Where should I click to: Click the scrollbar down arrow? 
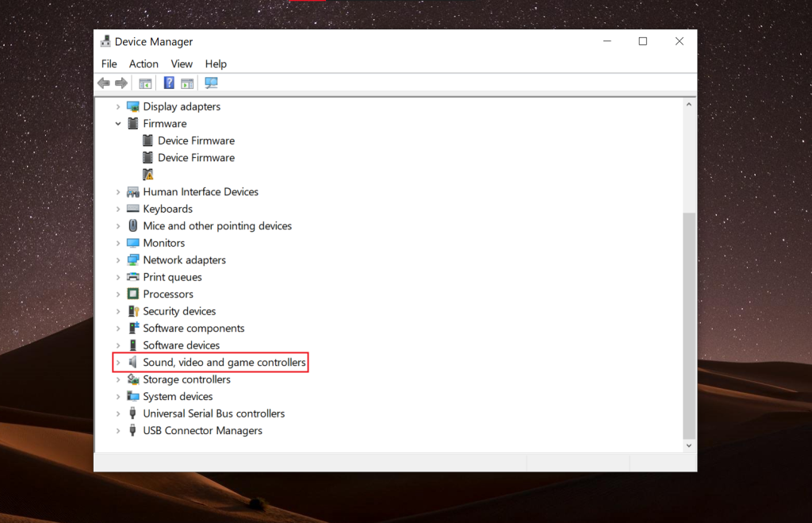(x=688, y=445)
